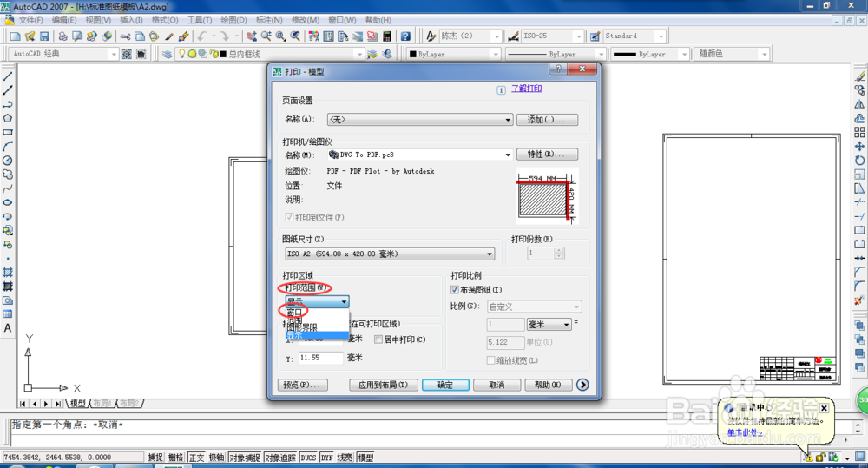Select the Polygon draw tool

(x=8, y=119)
